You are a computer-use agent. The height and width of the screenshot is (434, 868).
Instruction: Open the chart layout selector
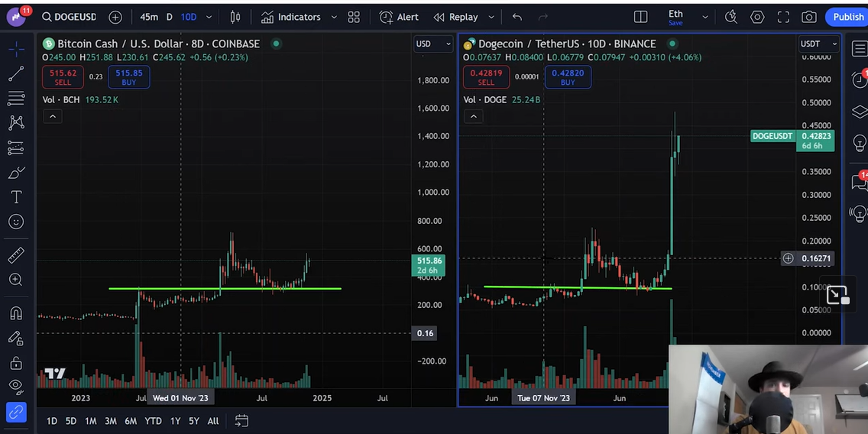[640, 17]
